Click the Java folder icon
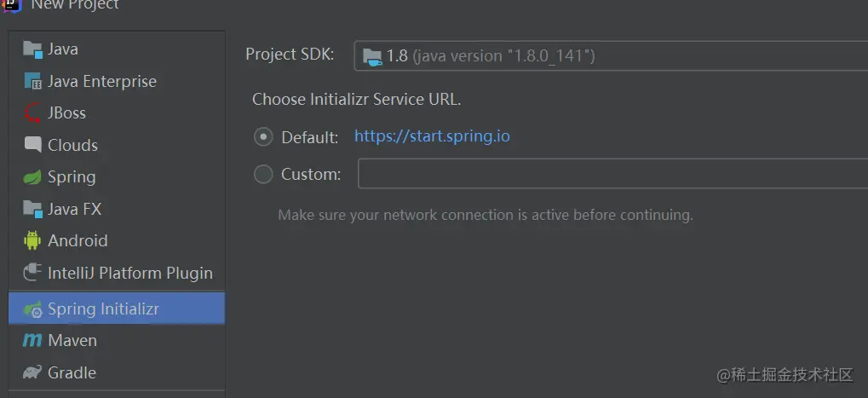Screen dimensions: 868x398 click(x=32, y=49)
